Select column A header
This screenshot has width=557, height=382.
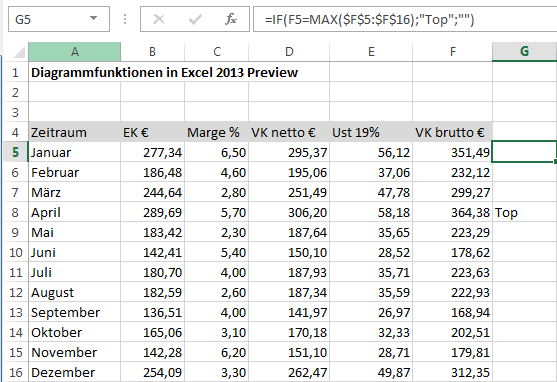(75, 52)
